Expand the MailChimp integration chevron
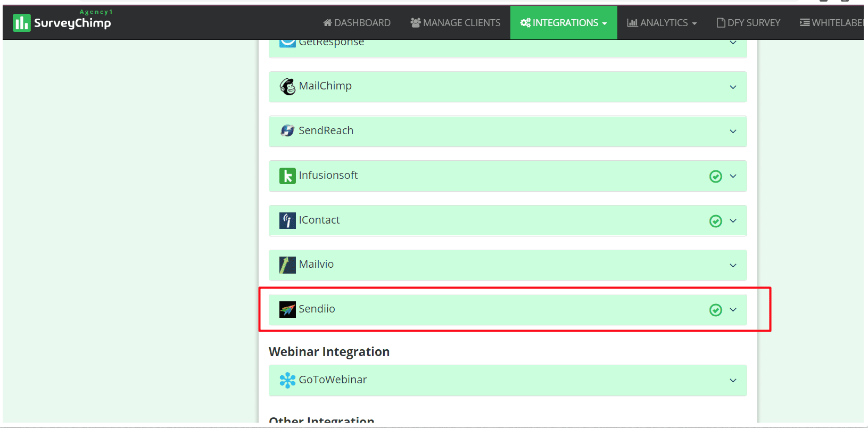868x428 pixels. 733,87
